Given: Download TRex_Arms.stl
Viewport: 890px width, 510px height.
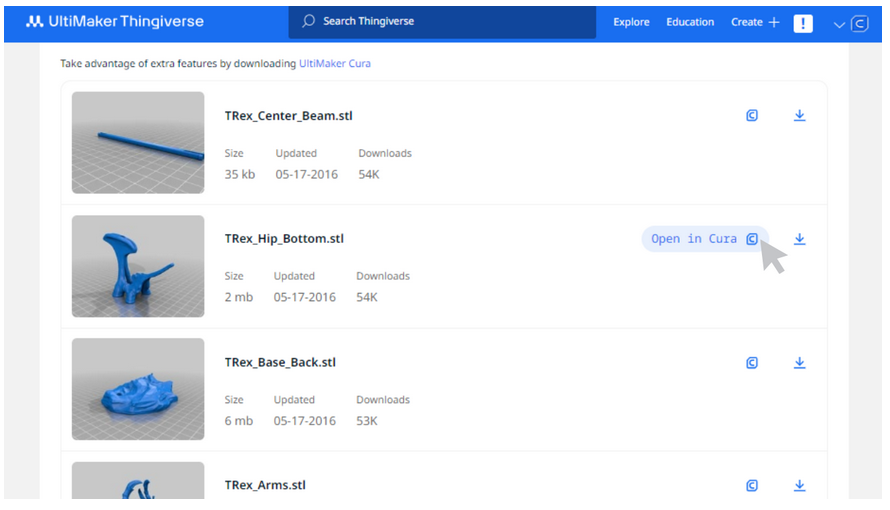Looking at the screenshot, I should (799, 486).
